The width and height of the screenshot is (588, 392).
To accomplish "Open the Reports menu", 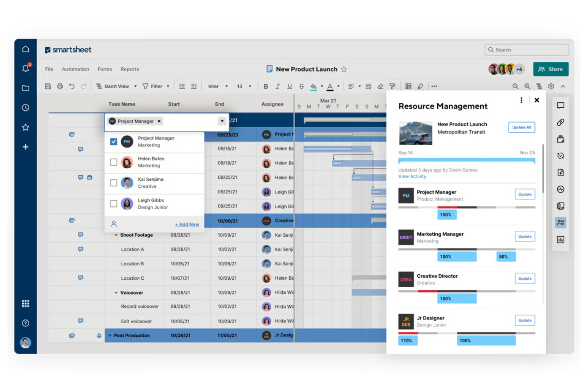I will click(130, 69).
